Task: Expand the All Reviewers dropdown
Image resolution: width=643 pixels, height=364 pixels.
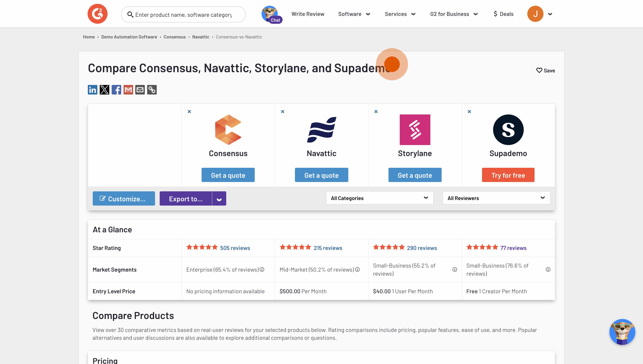Action: (496, 198)
